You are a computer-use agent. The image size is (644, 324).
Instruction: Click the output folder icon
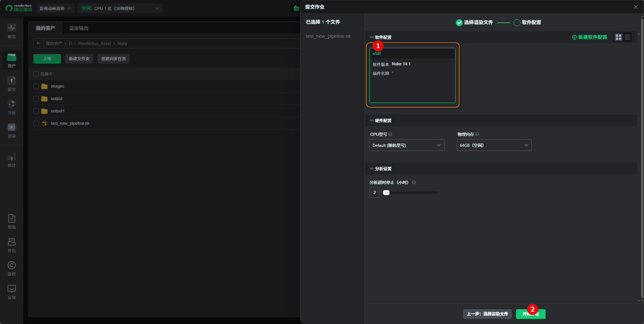click(x=44, y=99)
